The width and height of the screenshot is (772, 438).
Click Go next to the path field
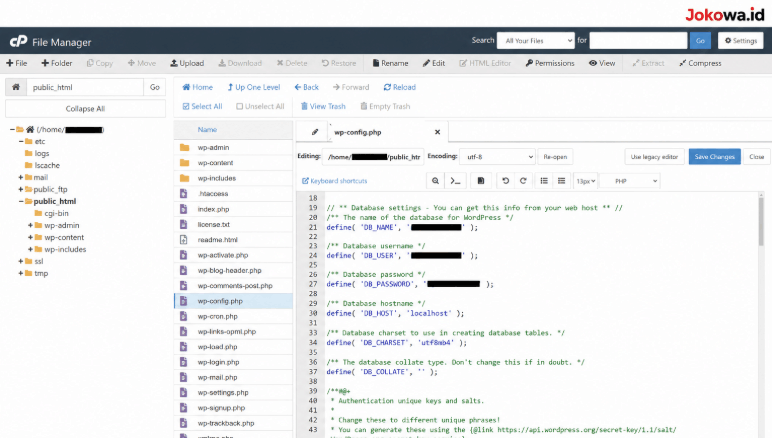155,87
